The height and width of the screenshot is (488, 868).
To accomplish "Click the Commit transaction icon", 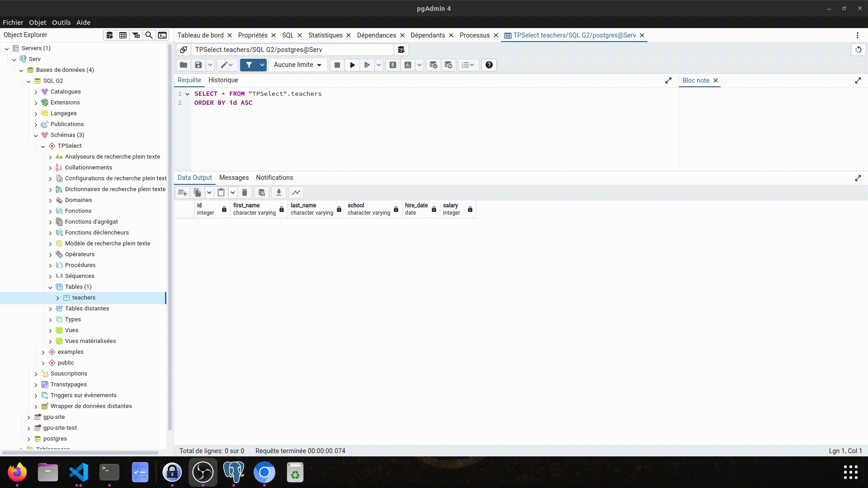I will click(433, 65).
